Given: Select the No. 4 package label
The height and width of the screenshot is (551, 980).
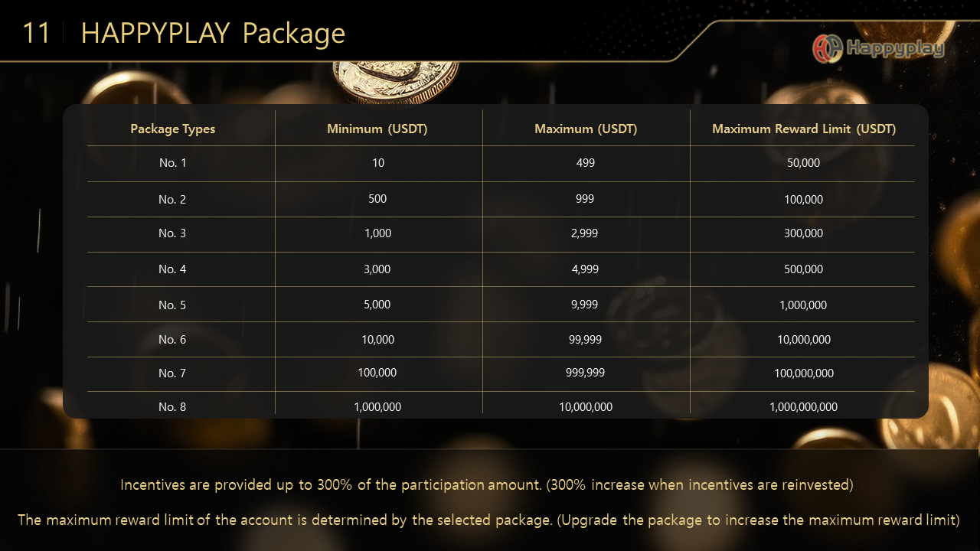Looking at the screenshot, I should [x=172, y=269].
